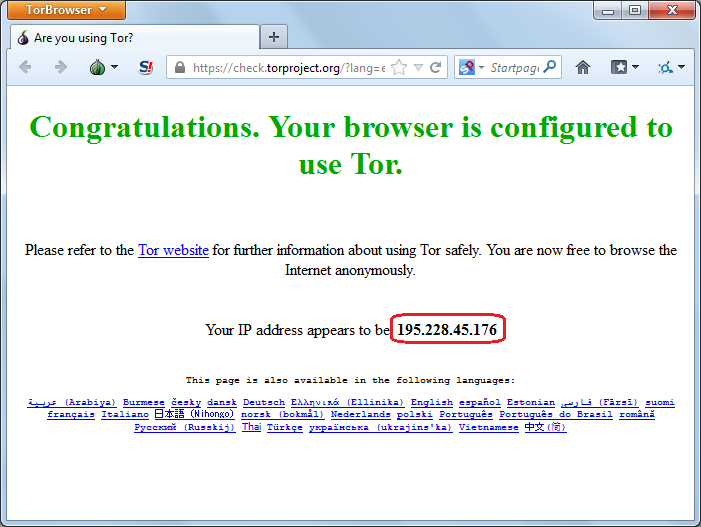The height and width of the screenshot is (527, 701).
Task: Switch language to Thai
Action: coord(251,427)
